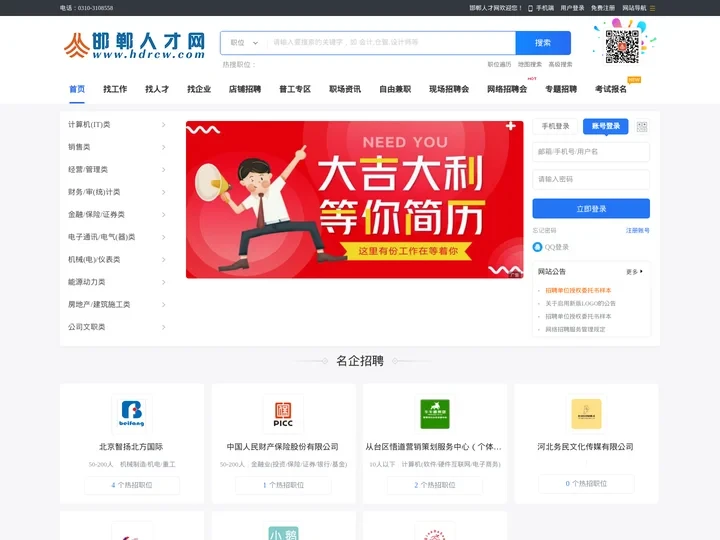Expand the 电子通讯/电气(器)类 chevron

[x=163, y=237]
